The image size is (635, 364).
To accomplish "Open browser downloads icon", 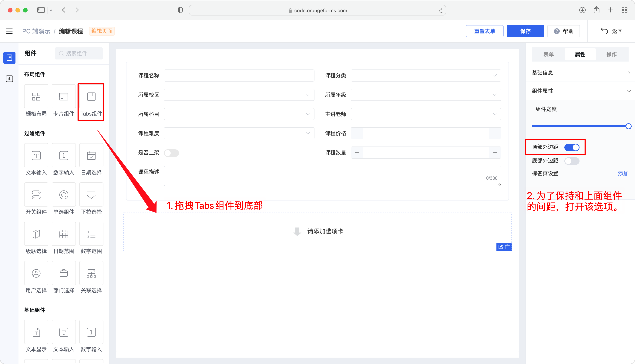I will [x=582, y=10].
